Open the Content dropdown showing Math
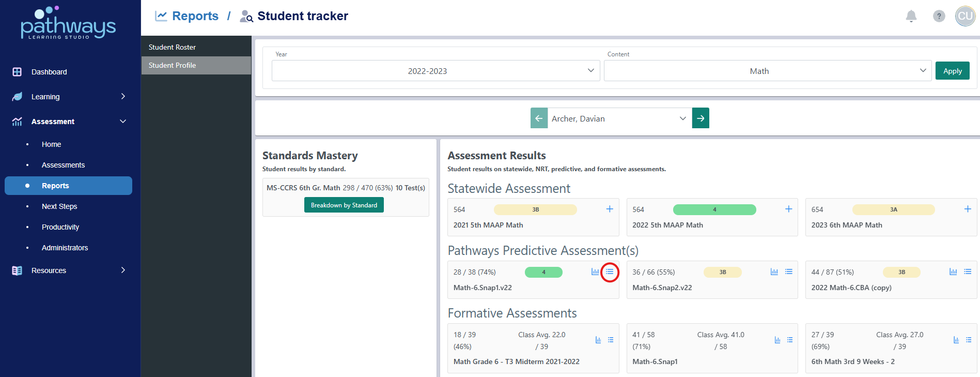Image resolution: width=980 pixels, height=377 pixels. coord(768,71)
